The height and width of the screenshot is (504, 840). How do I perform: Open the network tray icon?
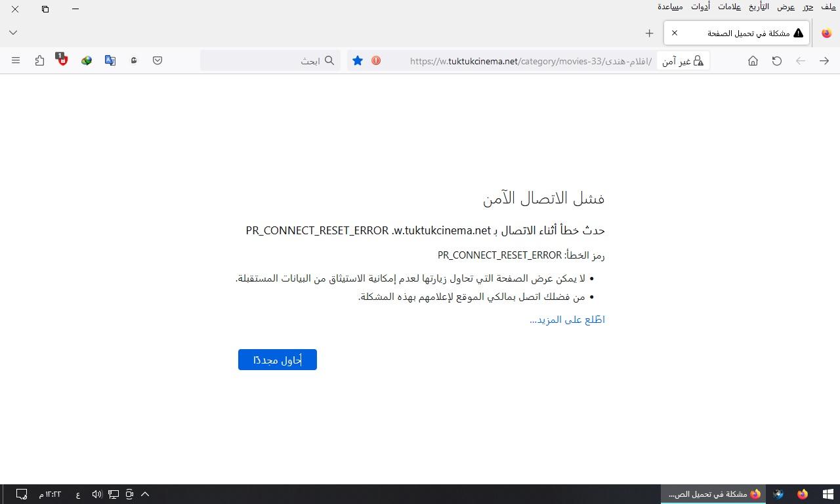tap(114, 494)
